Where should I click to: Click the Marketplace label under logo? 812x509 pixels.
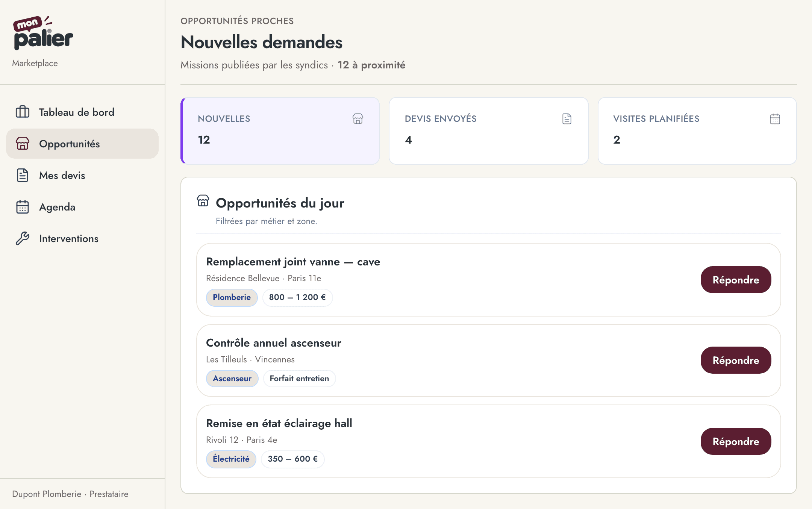pyautogui.click(x=35, y=63)
